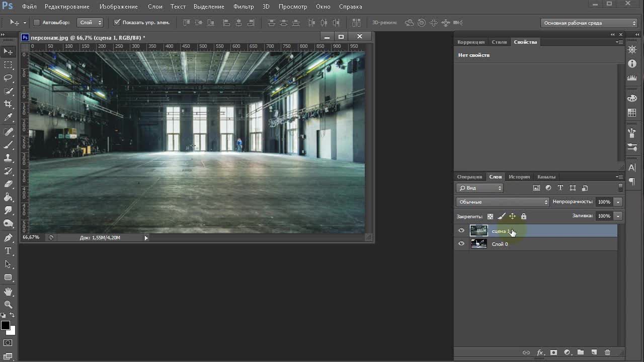Viewport: 644px width, 362px height.
Task: Toggle lock all padlock icon
Action: [x=524, y=216]
